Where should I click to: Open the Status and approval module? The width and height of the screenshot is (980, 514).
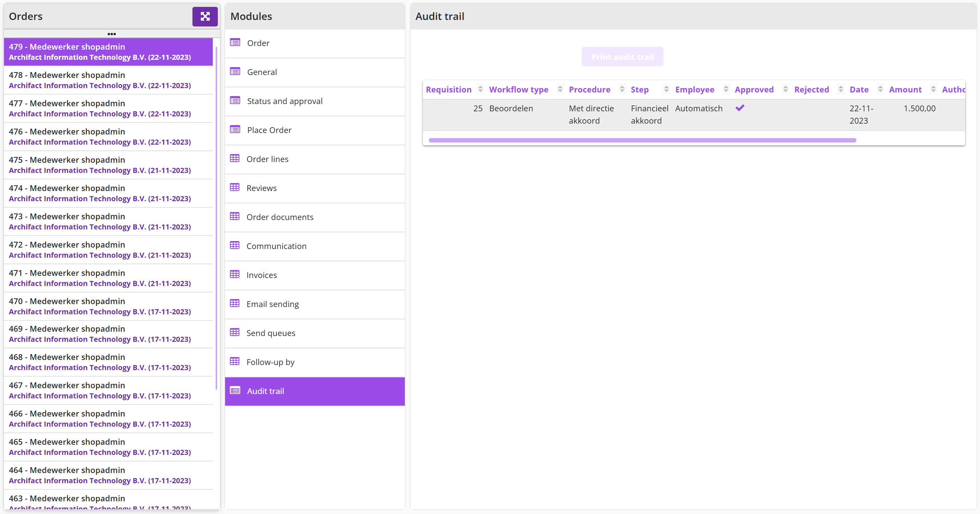click(x=315, y=101)
